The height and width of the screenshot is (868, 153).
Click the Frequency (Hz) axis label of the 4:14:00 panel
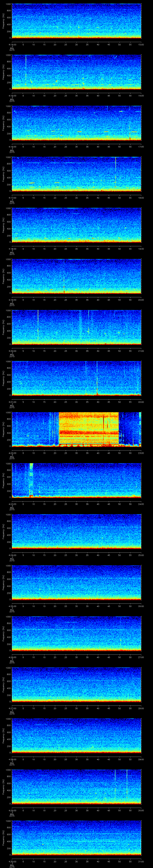3,21
